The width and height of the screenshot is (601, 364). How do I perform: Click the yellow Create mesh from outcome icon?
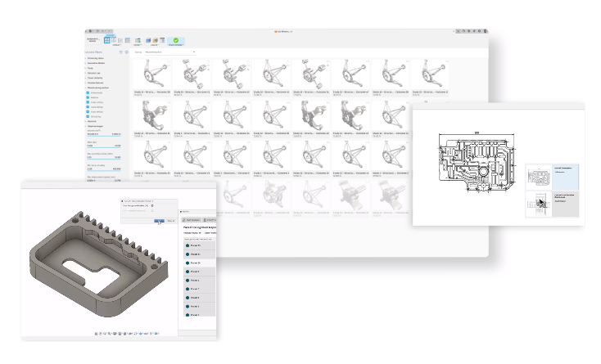click(156, 40)
